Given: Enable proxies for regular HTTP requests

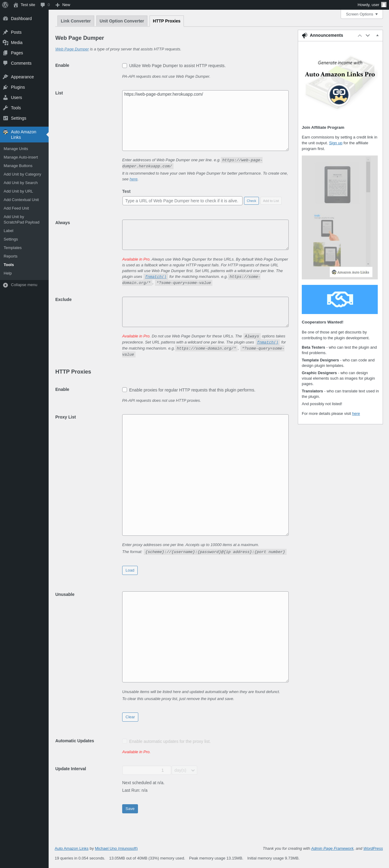Looking at the screenshot, I should 125,390.
